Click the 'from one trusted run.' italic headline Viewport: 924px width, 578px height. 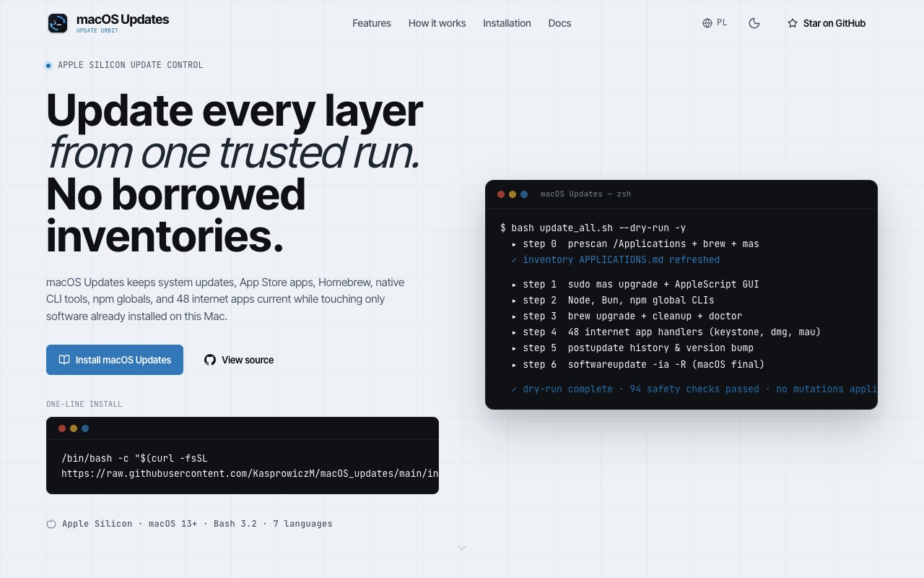pos(233,152)
